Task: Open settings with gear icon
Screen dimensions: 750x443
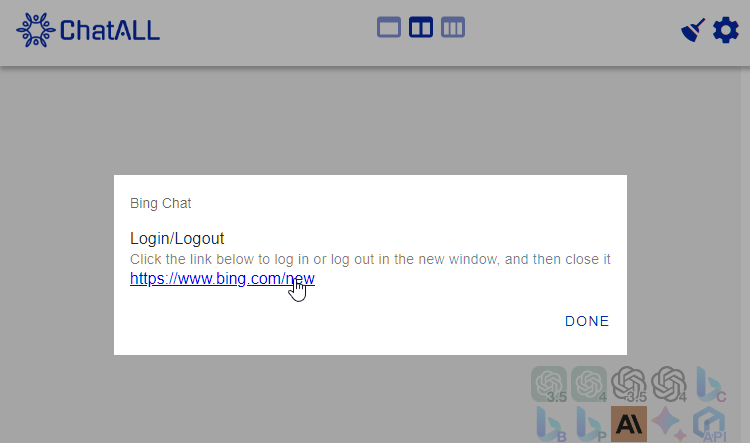Action: pos(726,30)
